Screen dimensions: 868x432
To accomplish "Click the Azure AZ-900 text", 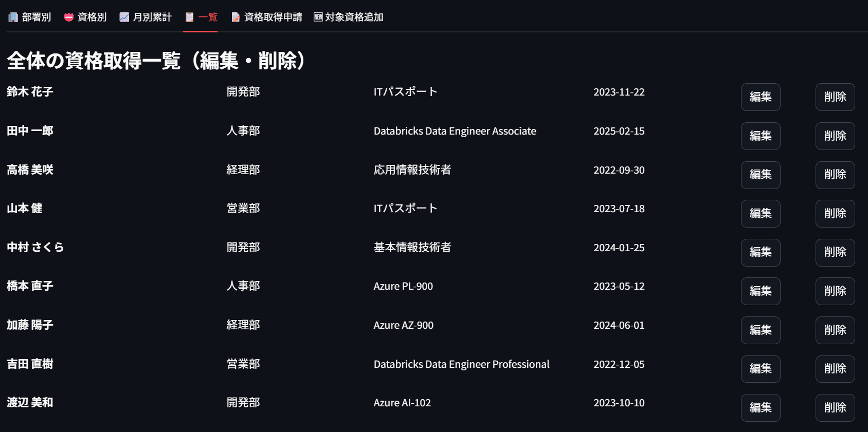I will click(404, 325).
